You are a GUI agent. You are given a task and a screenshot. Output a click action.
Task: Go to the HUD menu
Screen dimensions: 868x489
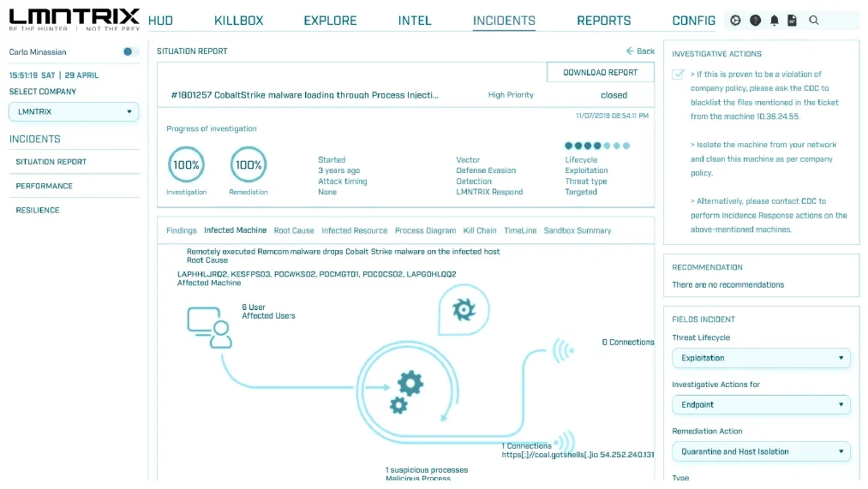[160, 21]
